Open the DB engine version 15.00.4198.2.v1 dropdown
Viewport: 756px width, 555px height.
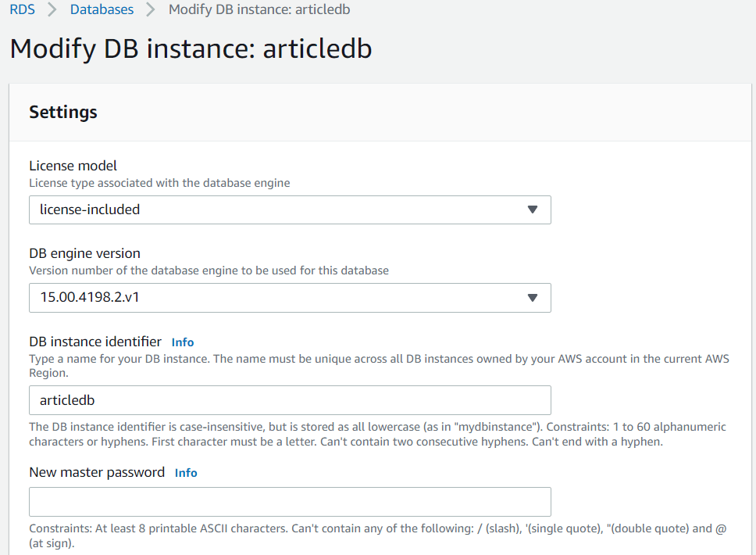(273, 298)
